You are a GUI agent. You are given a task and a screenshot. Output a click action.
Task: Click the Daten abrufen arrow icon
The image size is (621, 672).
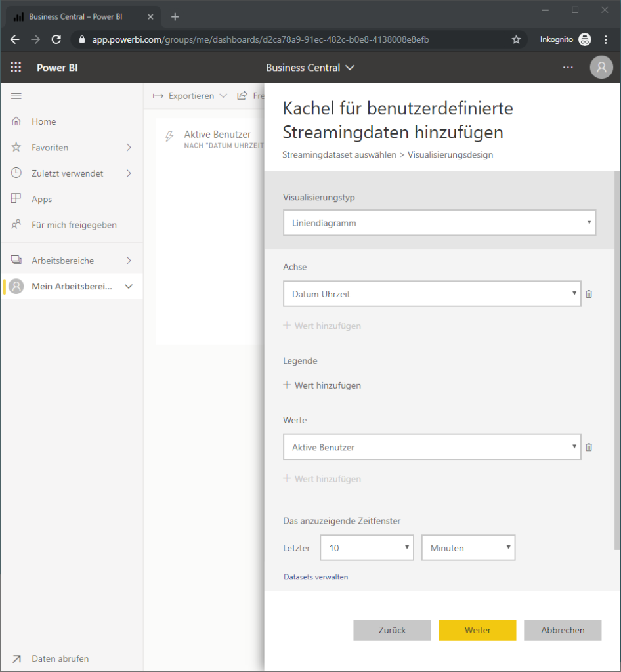16,659
